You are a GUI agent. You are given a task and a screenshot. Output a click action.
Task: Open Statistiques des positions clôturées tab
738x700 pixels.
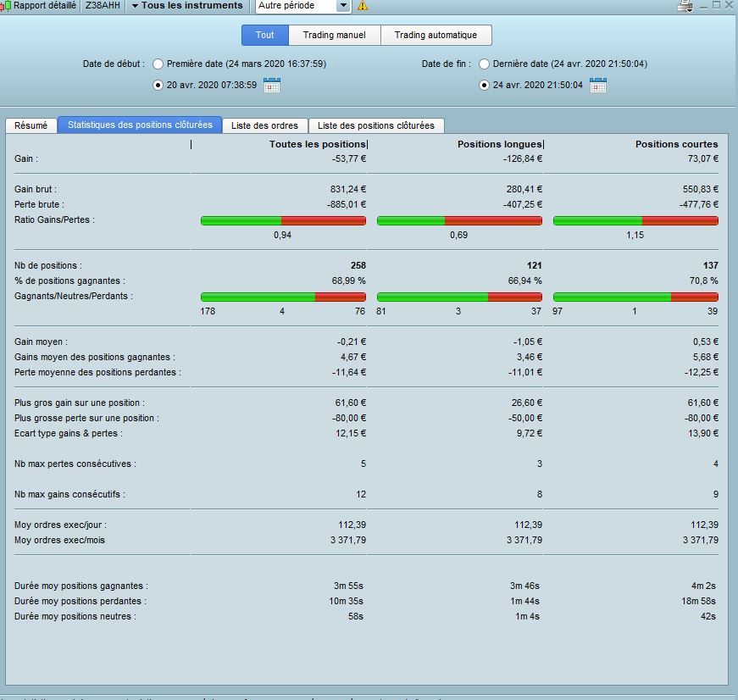click(140, 125)
